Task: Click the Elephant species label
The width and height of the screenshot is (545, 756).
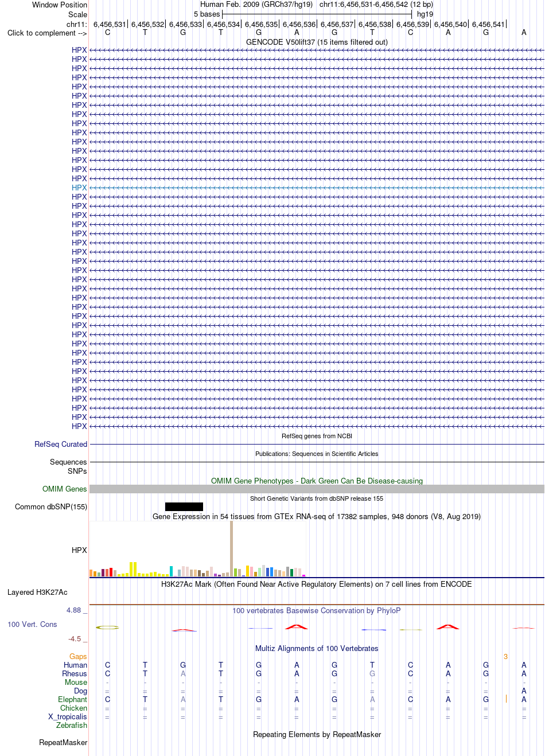Action: click(x=72, y=699)
